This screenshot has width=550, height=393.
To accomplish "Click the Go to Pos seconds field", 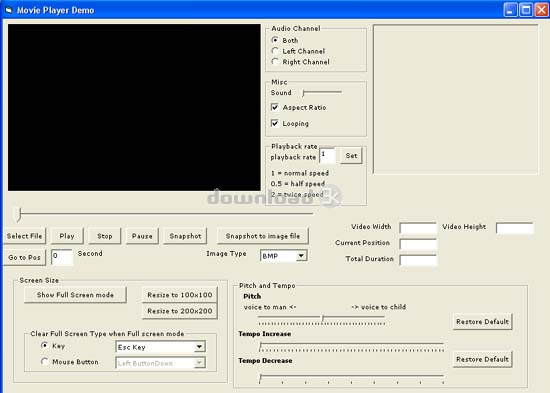I will pyautogui.click(x=62, y=257).
